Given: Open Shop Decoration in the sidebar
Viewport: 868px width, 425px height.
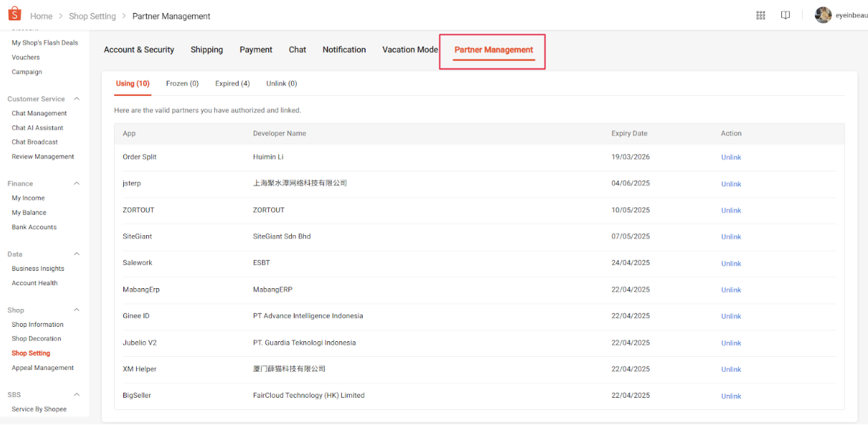Looking at the screenshot, I should coord(37,338).
